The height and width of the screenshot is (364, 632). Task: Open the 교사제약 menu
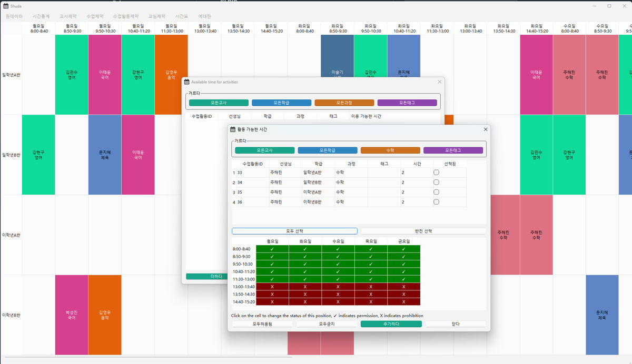(x=68, y=16)
